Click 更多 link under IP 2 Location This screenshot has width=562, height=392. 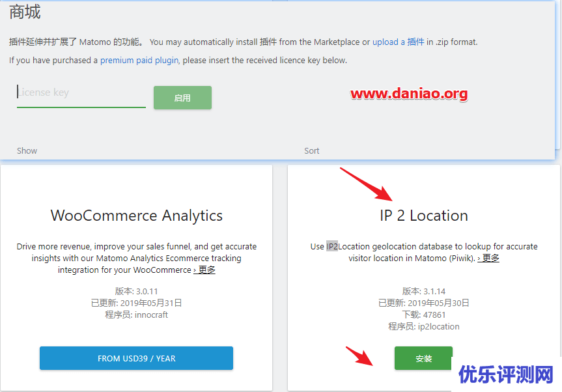click(488, 258)
